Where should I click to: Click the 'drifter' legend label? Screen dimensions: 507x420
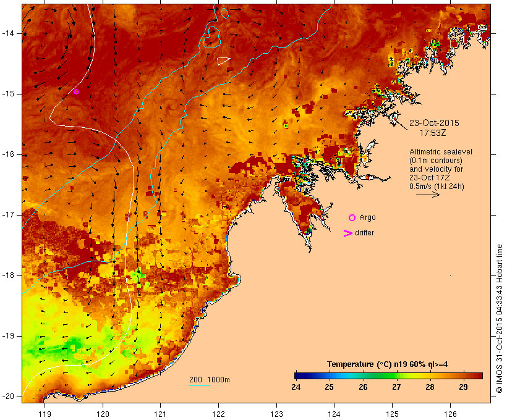click(364, 233)
